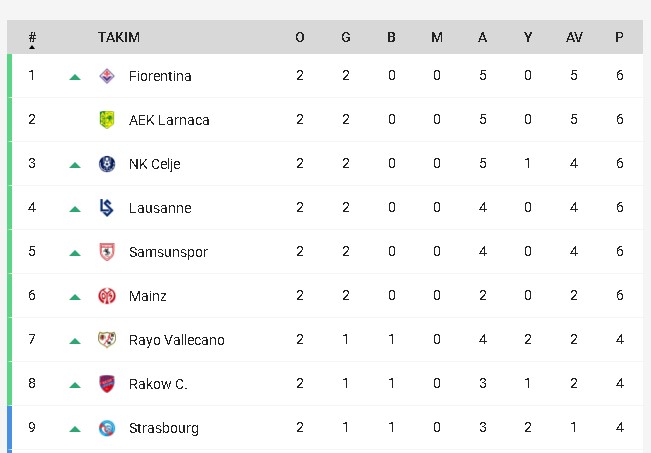Click the Rayo Vallecano club badge
651x453 pixels.
[107, 340]
